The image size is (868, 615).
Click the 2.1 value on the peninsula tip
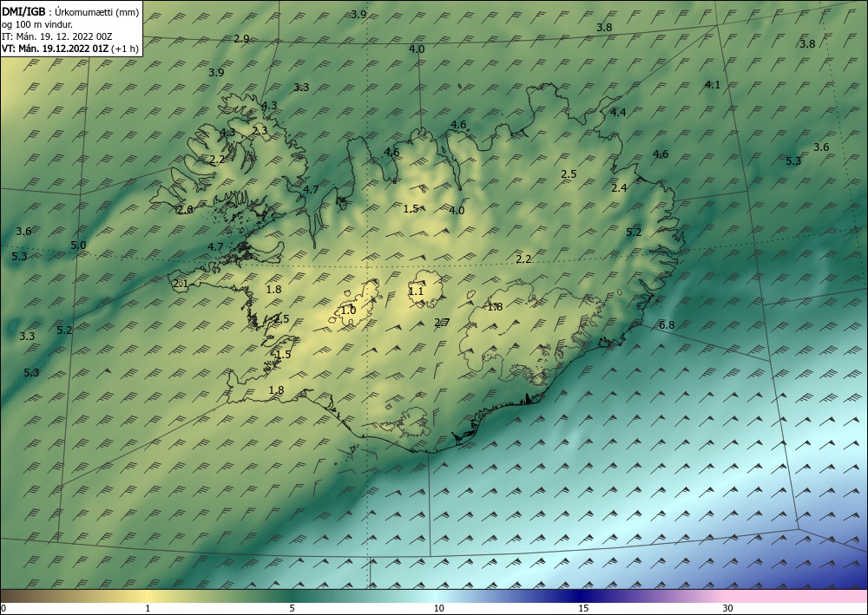pos(181,284)
